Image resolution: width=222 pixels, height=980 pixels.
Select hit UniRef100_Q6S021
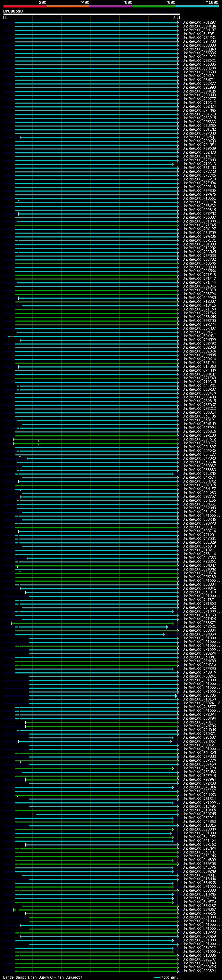tap(199, 60)
